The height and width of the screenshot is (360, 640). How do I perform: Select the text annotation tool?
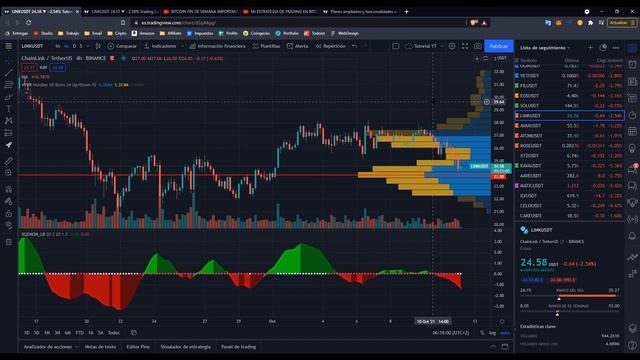click(x=9, y=109)
